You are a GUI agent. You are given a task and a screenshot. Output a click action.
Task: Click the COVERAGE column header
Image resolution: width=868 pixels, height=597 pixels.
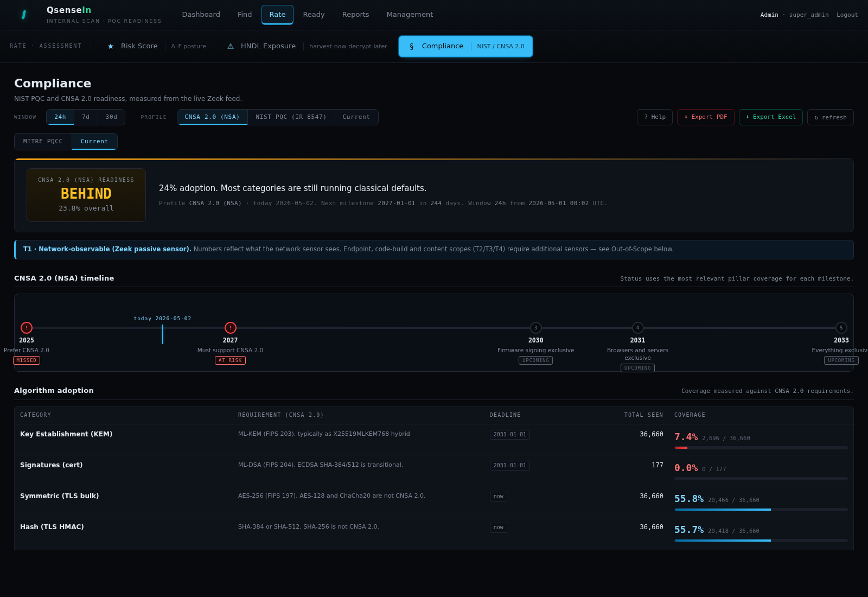(x=690, y=415)
